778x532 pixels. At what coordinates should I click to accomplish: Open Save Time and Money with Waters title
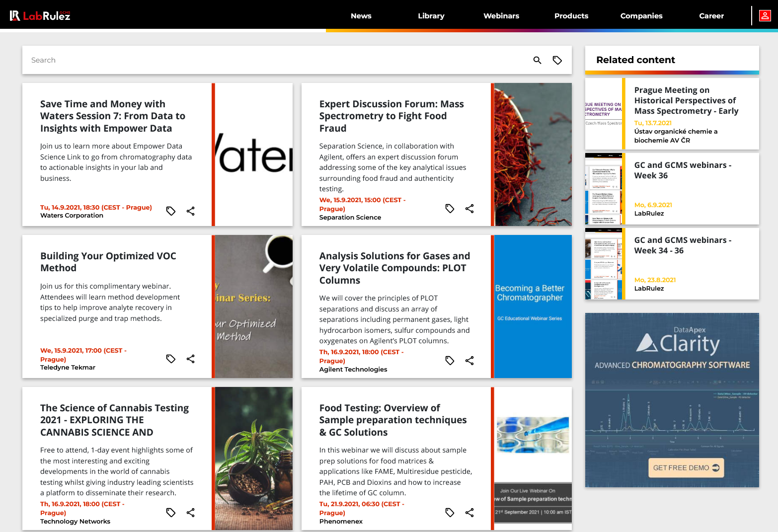click(x=113, y=116)
